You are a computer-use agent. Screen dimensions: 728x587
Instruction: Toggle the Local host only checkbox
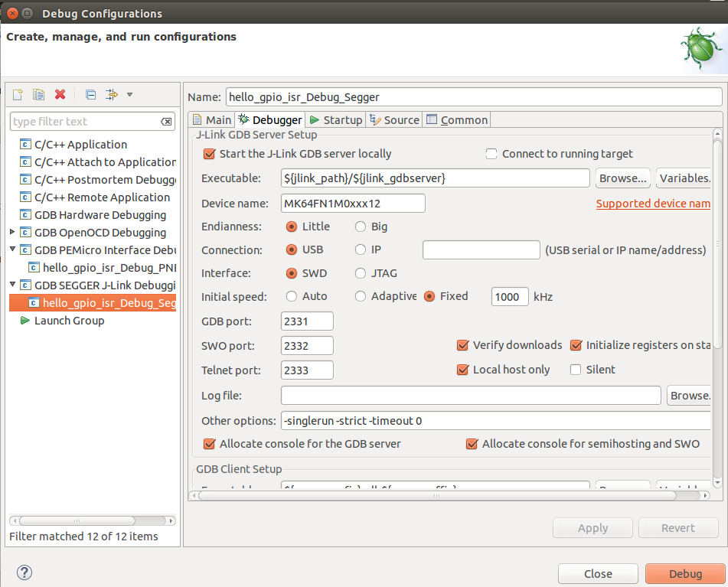(x=462, y=370)
